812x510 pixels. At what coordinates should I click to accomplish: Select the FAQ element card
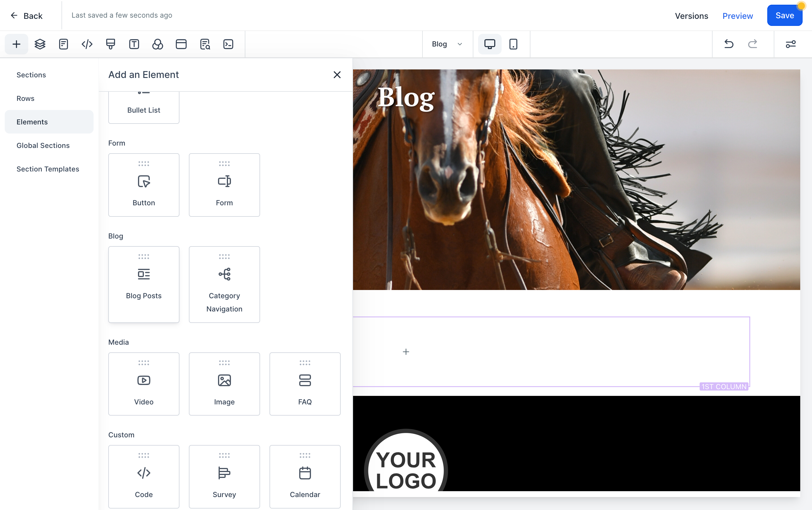click(305, 384)
